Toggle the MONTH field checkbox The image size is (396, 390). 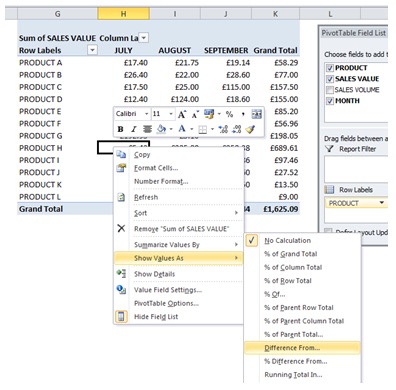[330, 101]
